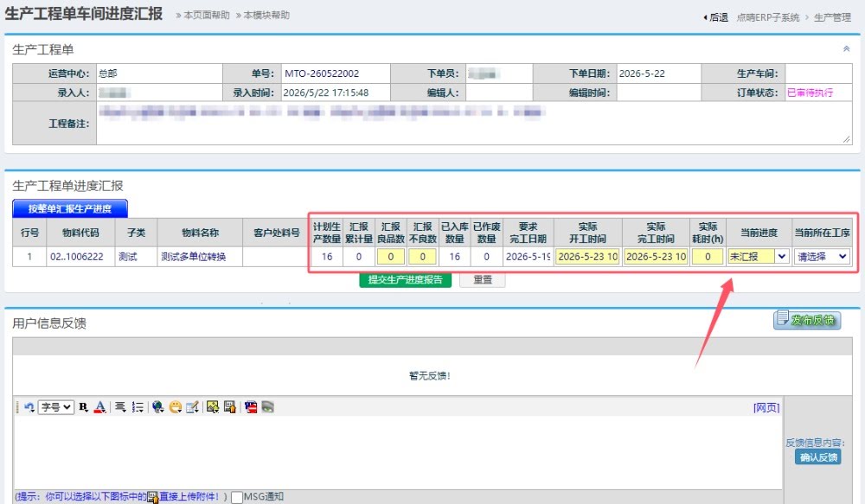Click the insert image icon
Screen dimensions: 865x504
(x=213, y=407)
